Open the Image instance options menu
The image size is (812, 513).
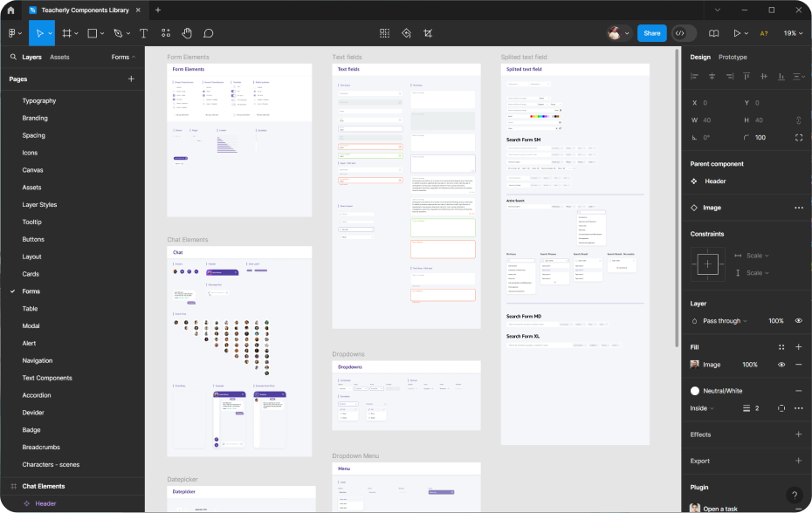(799, 208)
